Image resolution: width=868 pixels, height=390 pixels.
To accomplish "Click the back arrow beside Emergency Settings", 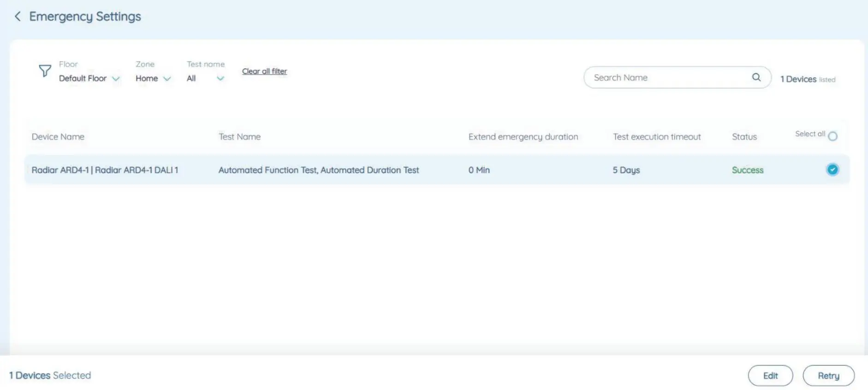I will point(18,17).
